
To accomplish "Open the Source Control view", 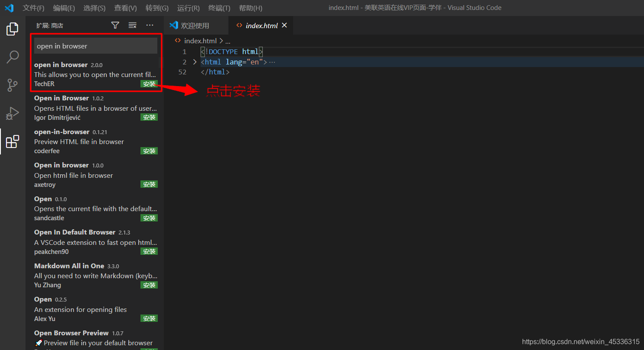I will [13, 85].
